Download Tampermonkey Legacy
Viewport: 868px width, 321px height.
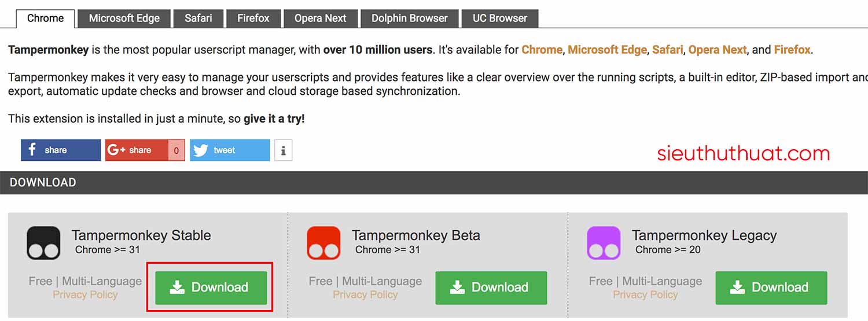[x=771, y=287]
